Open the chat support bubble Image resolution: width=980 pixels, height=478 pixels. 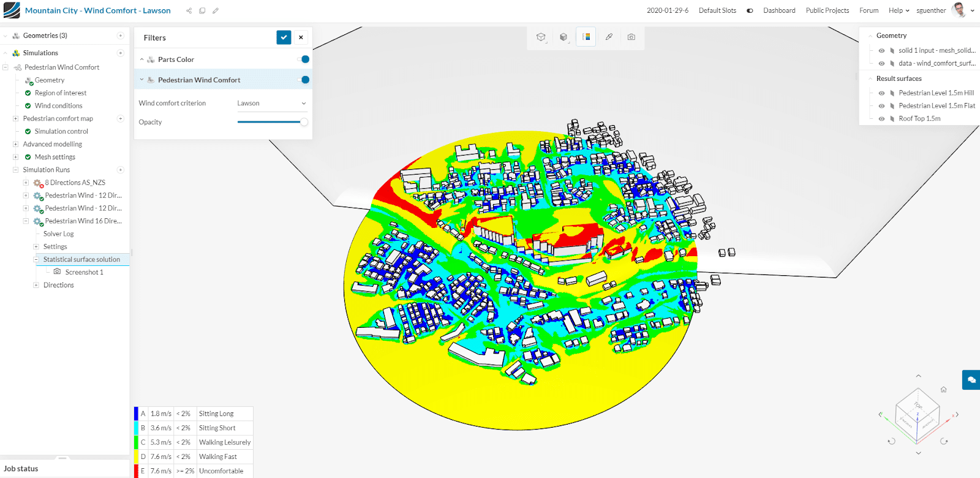971,380
